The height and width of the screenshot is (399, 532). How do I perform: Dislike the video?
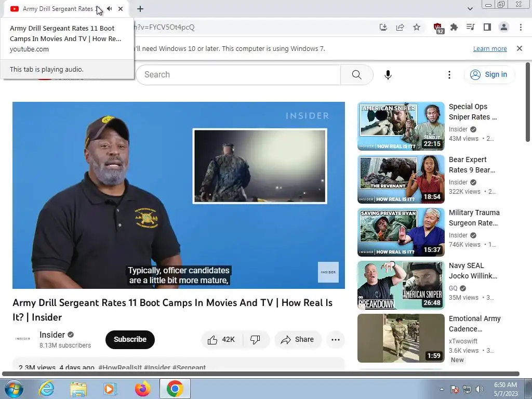pos(256,339)
